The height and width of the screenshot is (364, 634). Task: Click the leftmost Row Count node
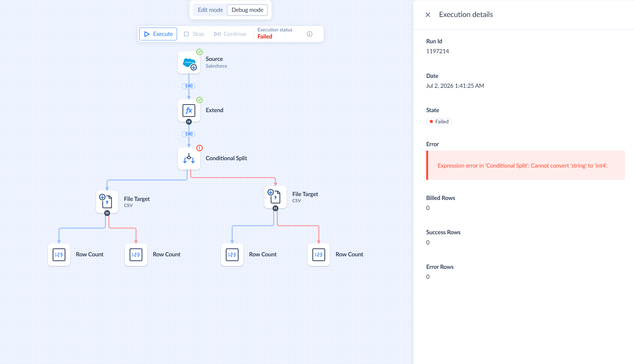coord(59,255)
